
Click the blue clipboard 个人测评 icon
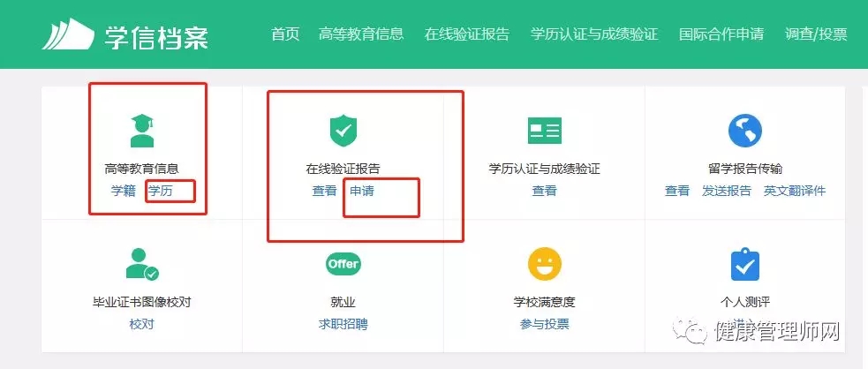click(745, 265)
